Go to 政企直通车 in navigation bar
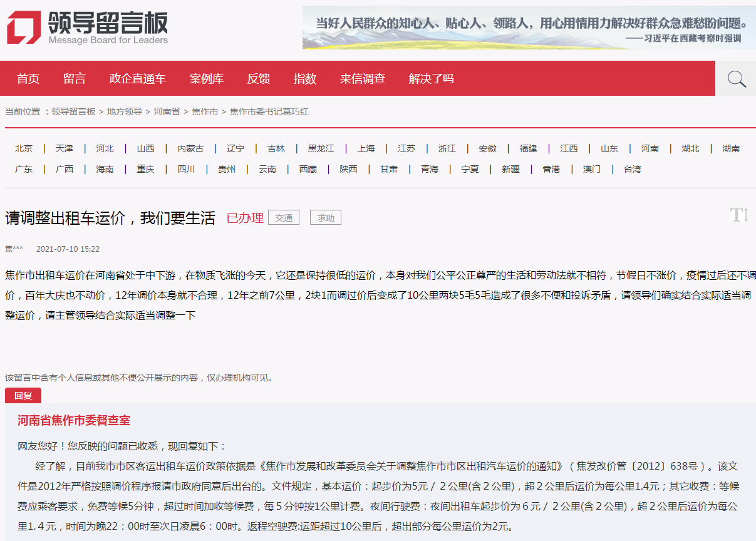The height and width of the screenshot is (541, 756). pos(138,79)
